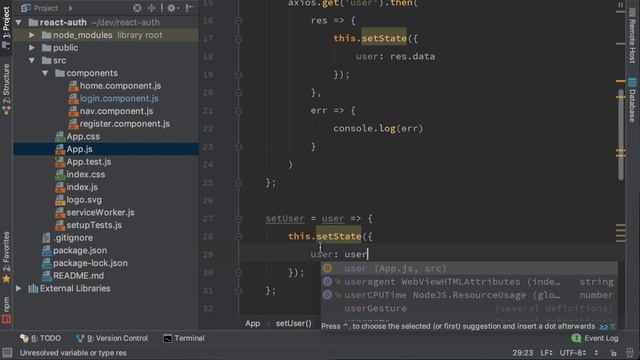Open the Version Control tool window
Viewport: 640px width, 360px height.
[x=112, y=338]
